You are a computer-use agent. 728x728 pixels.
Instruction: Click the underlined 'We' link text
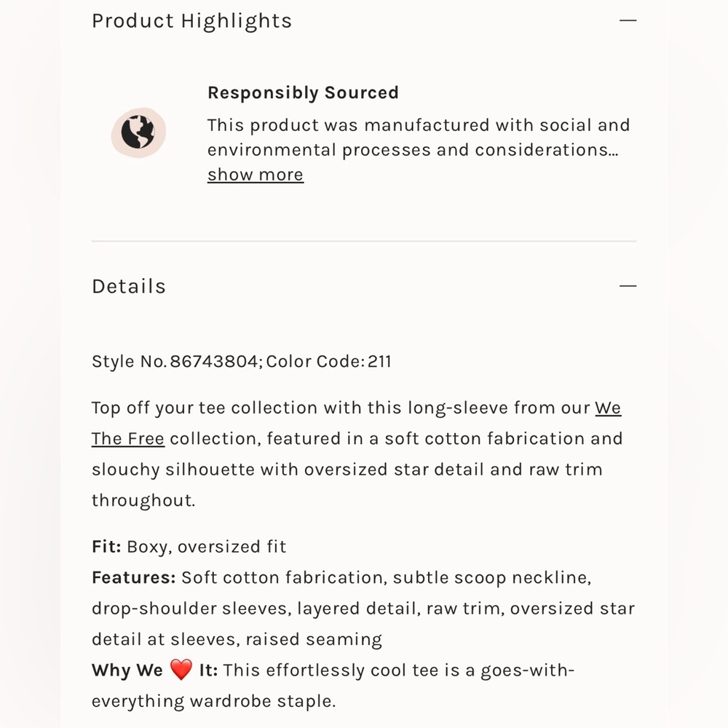click(x=608, y=408)
